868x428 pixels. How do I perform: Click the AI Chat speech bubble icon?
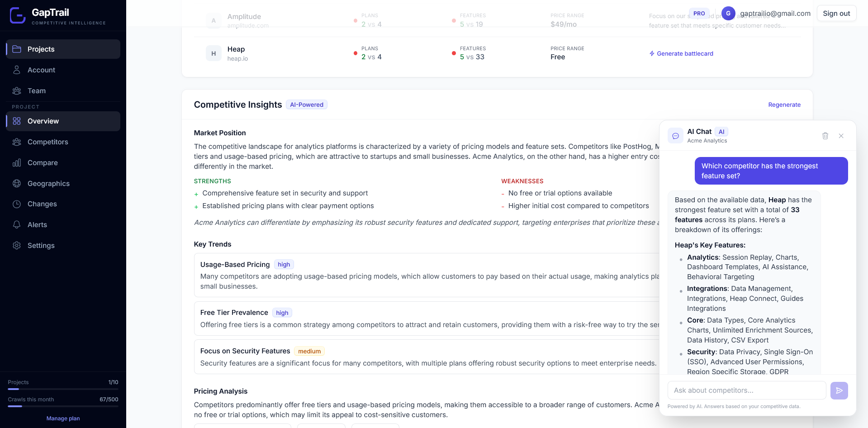(675, 136)
